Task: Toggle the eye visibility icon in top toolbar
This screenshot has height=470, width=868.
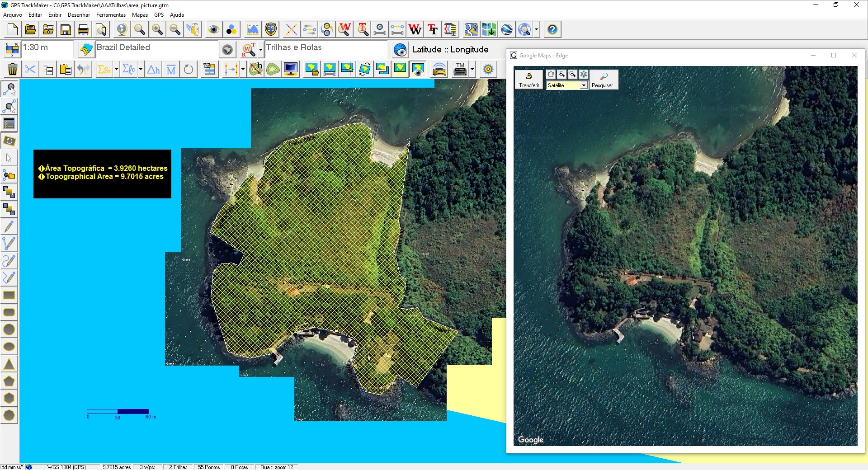Action: point(213,30)
